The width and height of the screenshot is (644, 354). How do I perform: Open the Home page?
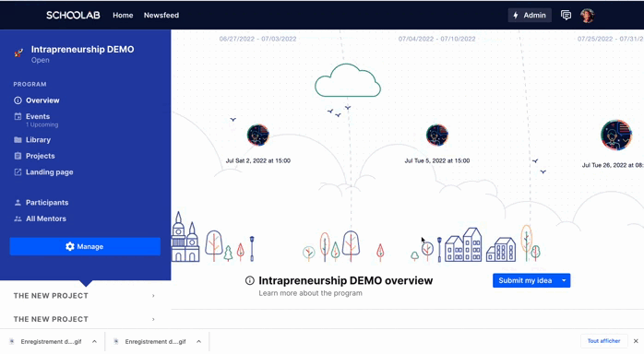(123, 15)
